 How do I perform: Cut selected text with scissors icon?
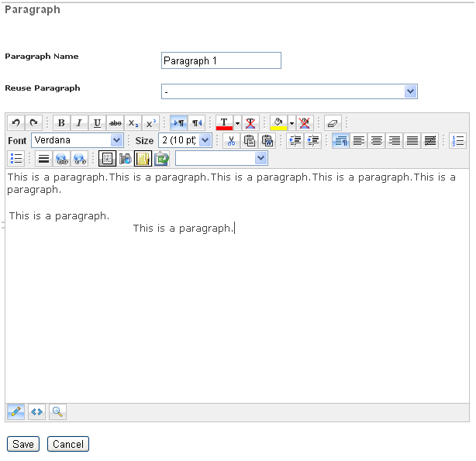click(230, 140)
